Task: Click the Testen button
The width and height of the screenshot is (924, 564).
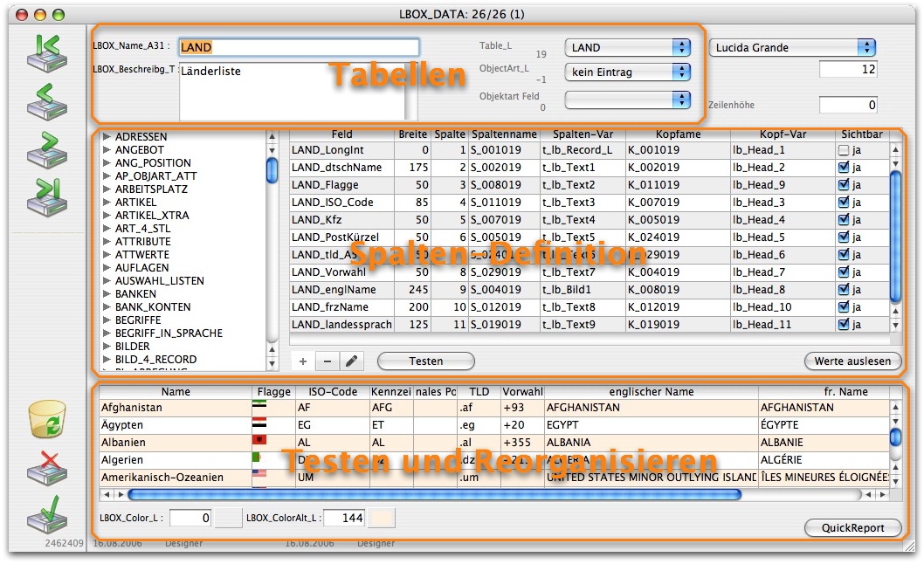Action: tap(426, 361)
